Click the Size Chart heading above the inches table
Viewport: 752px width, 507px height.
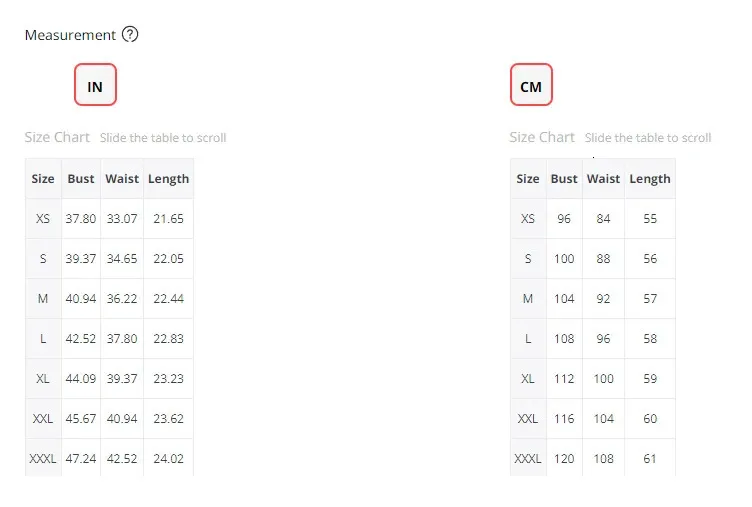57,137
